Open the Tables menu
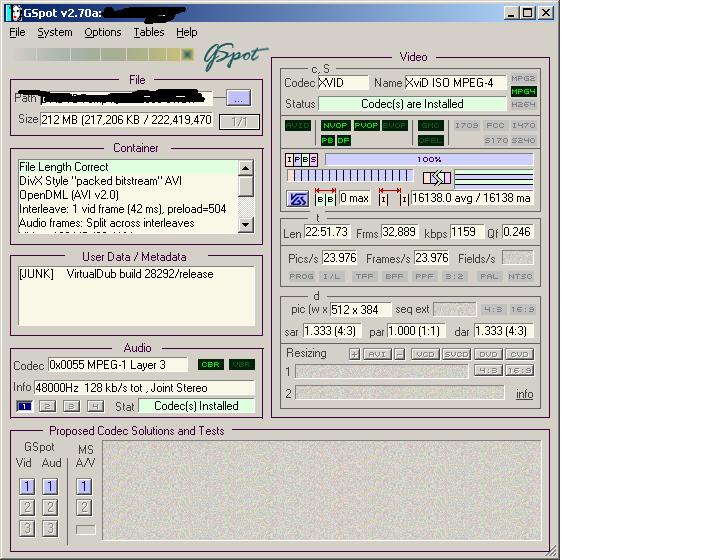Image resolution: width=720 pixels, height=560 pixels. (x=149, y=32)
